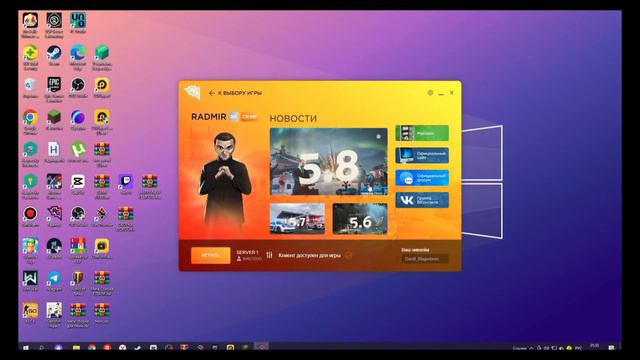This screenshot has width=640, height=360.
Task: Click the Radmir logo in launcher header
Action: pyautogui.click(x=192, y=92)
